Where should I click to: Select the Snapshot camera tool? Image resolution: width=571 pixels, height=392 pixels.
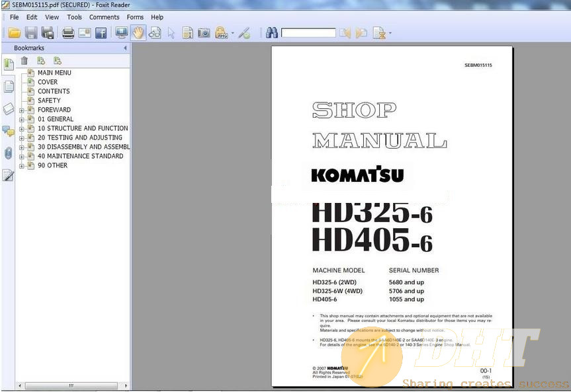click(x=204, y=33)
